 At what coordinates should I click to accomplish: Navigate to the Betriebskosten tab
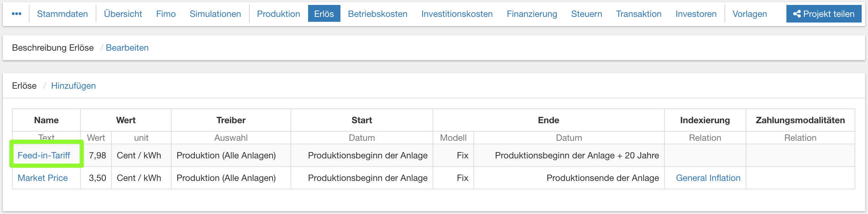pyautogui.click(x=377, y=14)
